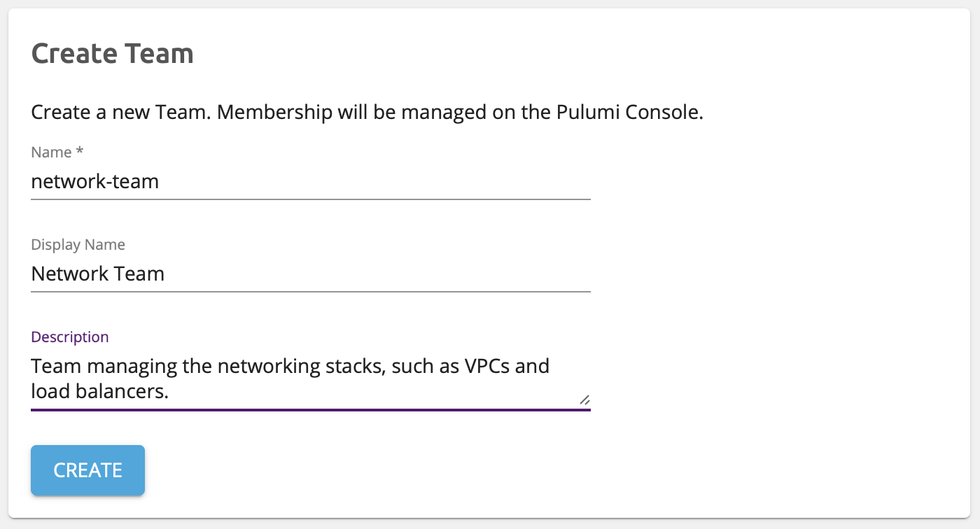980x529 pixels.
Task: Place cursor on the "network-team" text
Action: coord(95,182)
